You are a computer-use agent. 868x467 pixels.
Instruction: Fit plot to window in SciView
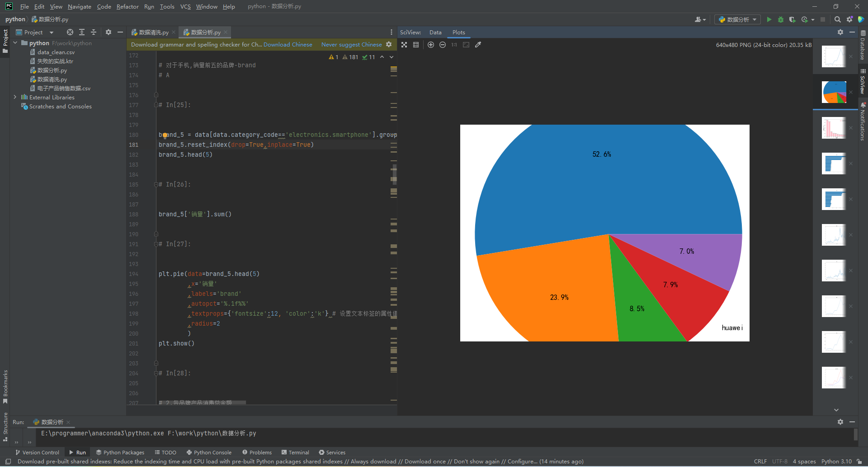404,45
